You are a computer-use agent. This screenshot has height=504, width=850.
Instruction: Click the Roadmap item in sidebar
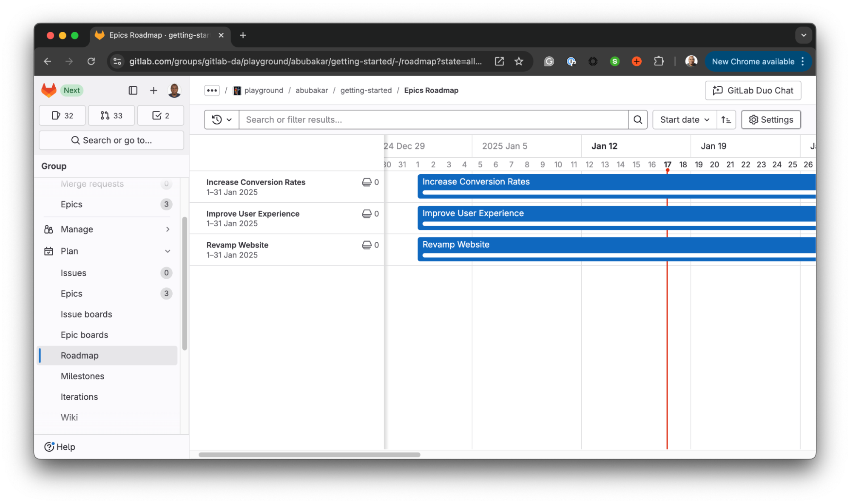[79, 354]
